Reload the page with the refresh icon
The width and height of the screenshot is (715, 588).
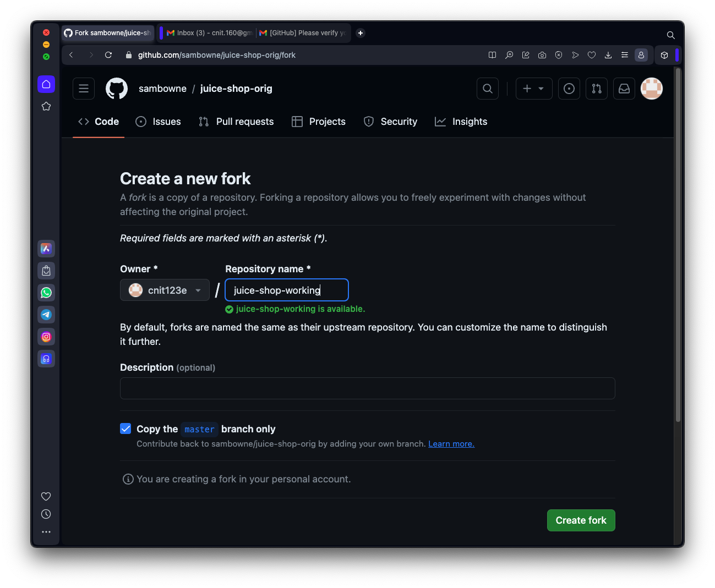[108, 55]
